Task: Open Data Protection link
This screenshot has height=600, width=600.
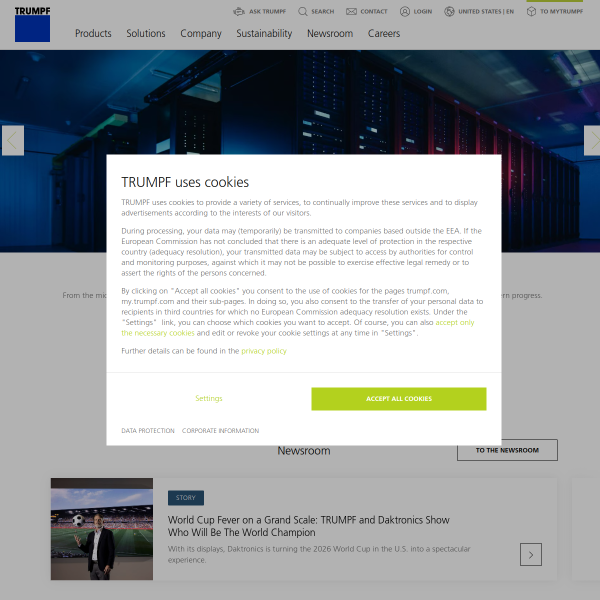Action: click(x=148, y=430)
